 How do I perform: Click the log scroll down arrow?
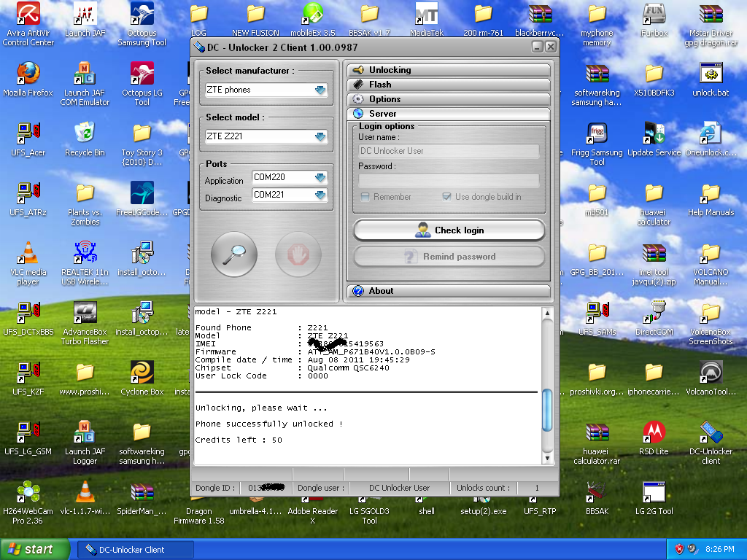[547, 458]
